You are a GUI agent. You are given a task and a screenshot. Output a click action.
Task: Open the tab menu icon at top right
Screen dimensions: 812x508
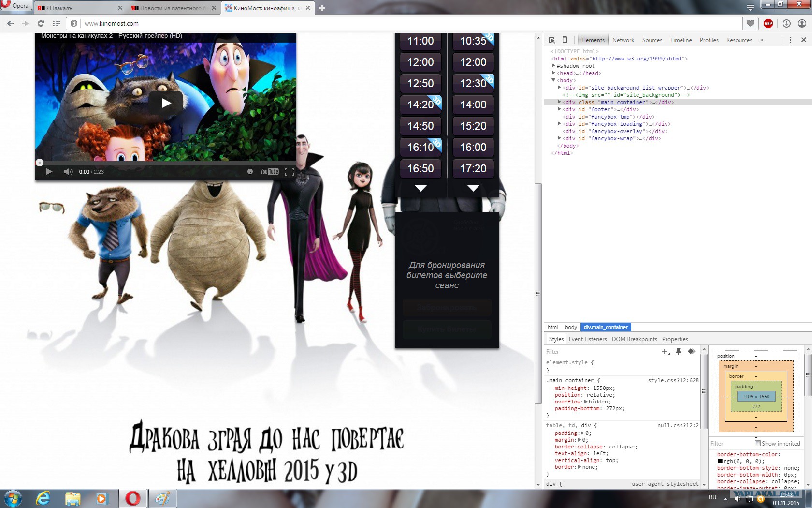[750, 7]
